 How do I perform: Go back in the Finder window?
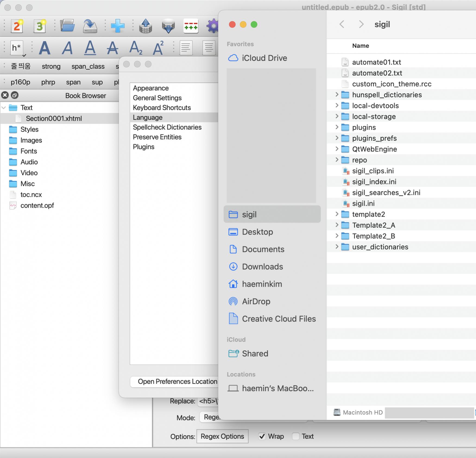[342, 24]
